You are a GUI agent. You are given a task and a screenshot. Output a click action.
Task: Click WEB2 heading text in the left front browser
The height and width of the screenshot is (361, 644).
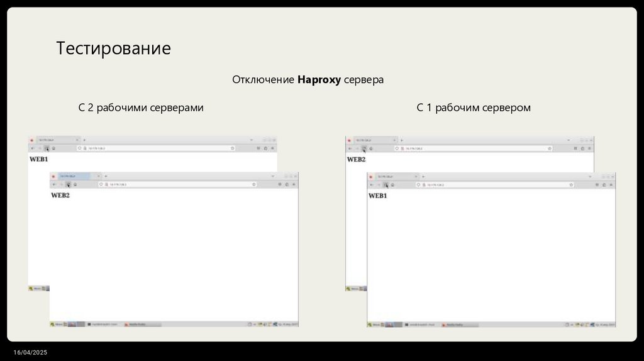(x=60, y=196)
